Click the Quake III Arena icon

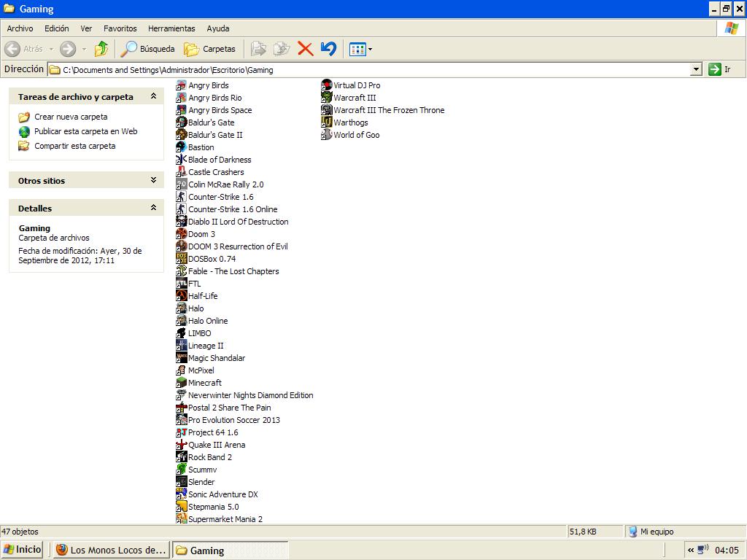181,445
